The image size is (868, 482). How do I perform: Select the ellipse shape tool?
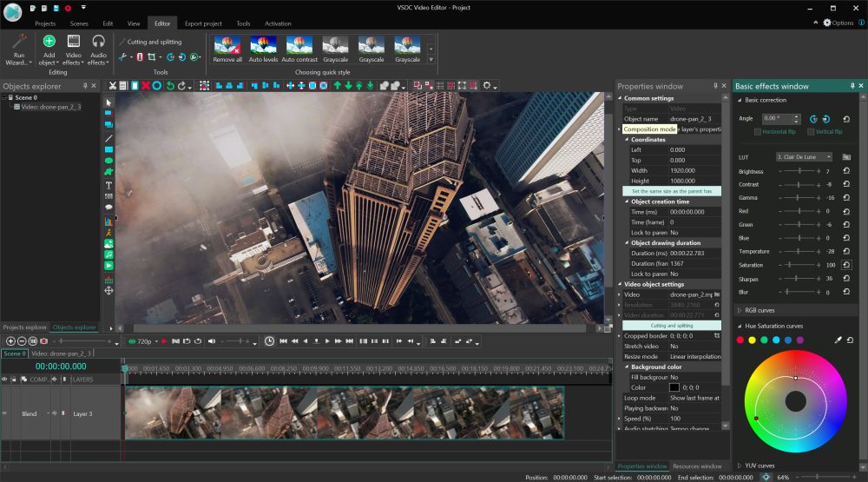(x=108, y=161)
